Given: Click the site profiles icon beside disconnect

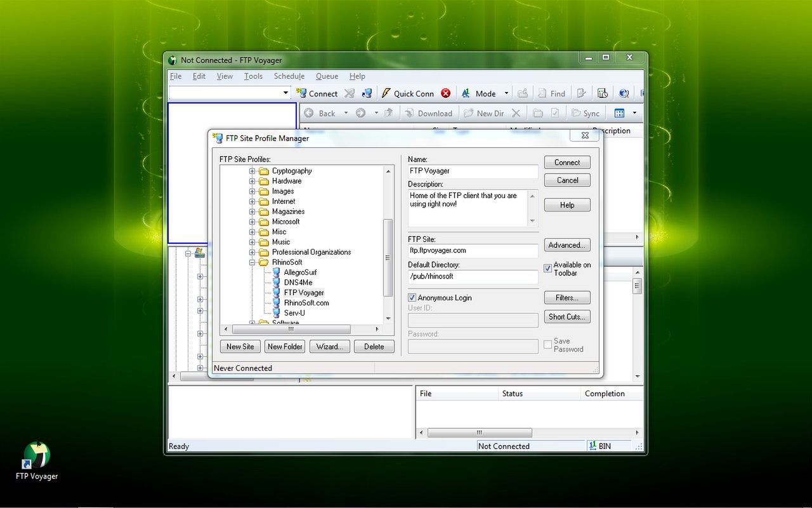Looking at the screenshot, I should pyautogui.click(x=367, y=93).
